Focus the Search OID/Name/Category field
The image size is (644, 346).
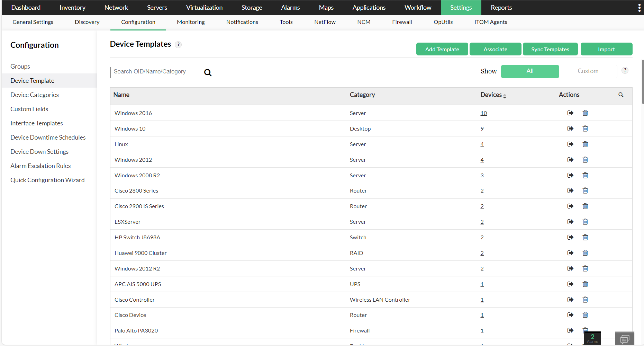[x=155, y=72]
